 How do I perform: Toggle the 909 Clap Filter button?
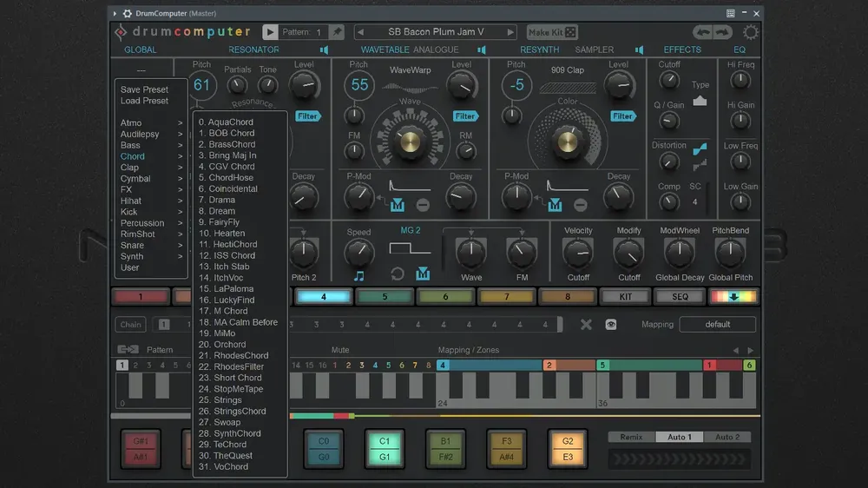coord(622,116)
